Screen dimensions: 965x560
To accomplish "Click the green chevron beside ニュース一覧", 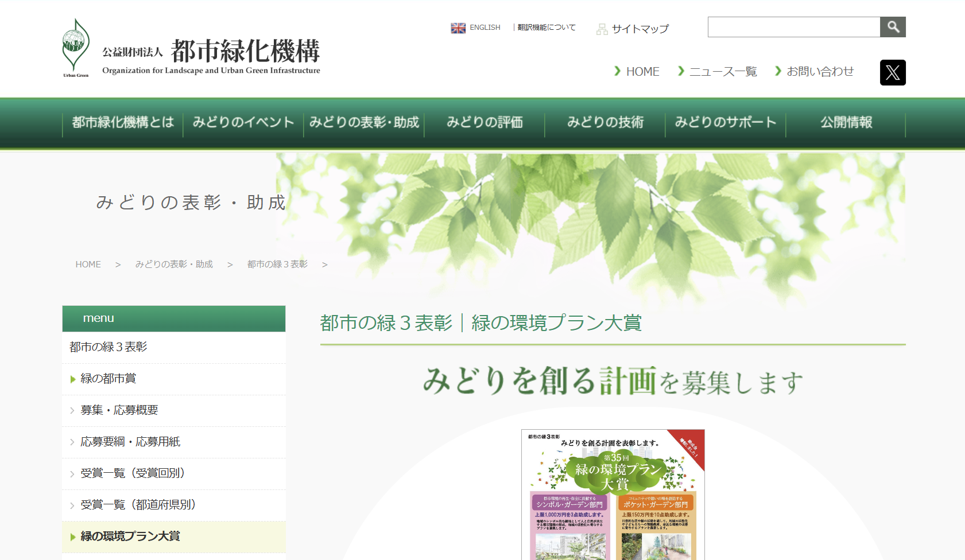I will pyautogui.click(x=681, y=71).
